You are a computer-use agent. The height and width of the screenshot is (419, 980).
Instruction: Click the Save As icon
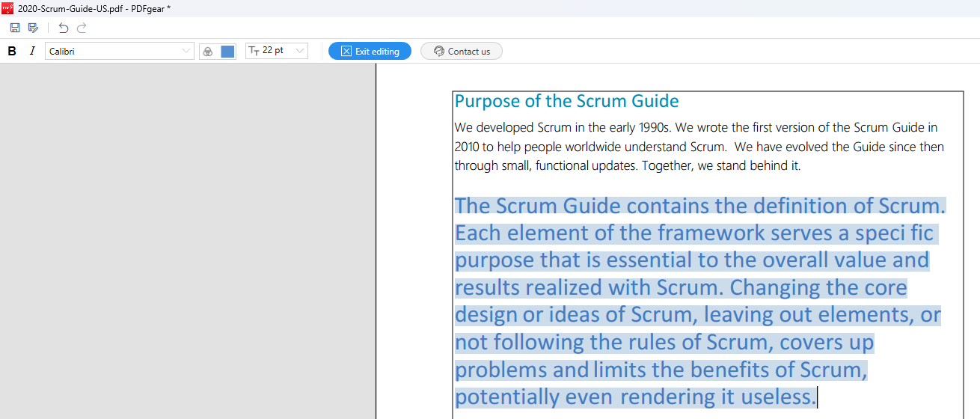click(33, 28)
